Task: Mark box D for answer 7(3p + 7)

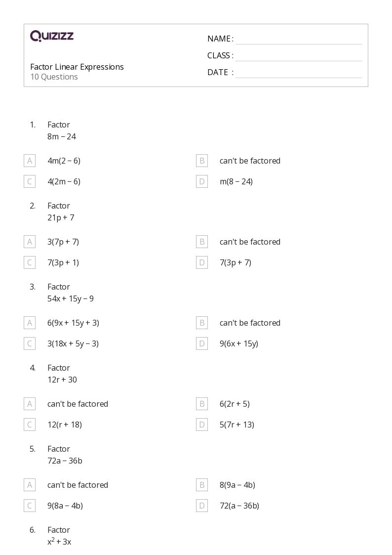Action: pyautogui.click(x=201, y=262)
